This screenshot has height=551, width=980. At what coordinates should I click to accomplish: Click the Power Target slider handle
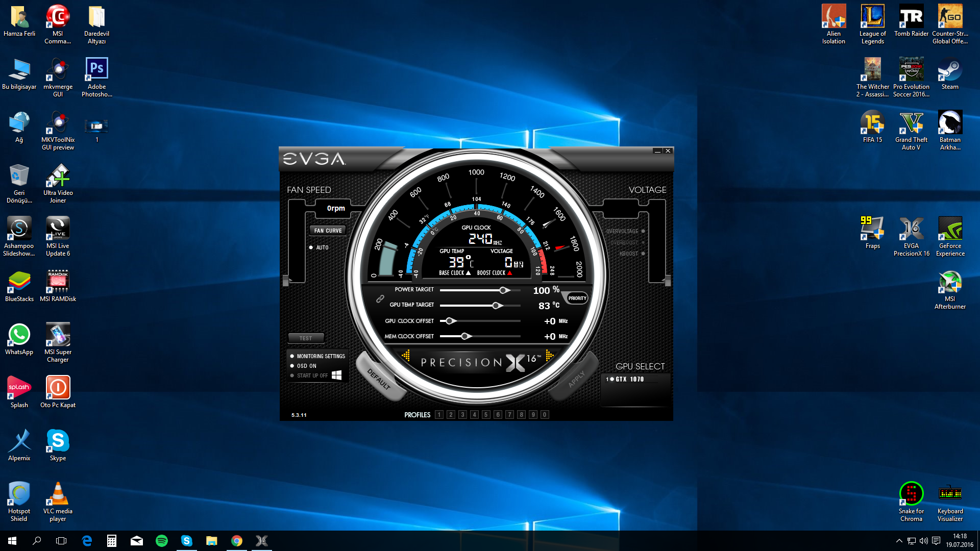pyautogui.click(x=504, y=290)
